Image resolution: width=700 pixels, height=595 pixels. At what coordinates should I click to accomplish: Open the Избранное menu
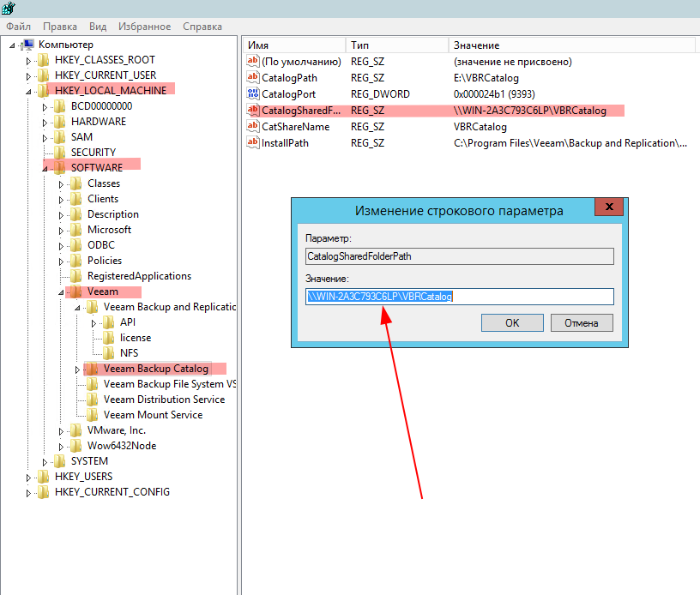coord(145,27)
